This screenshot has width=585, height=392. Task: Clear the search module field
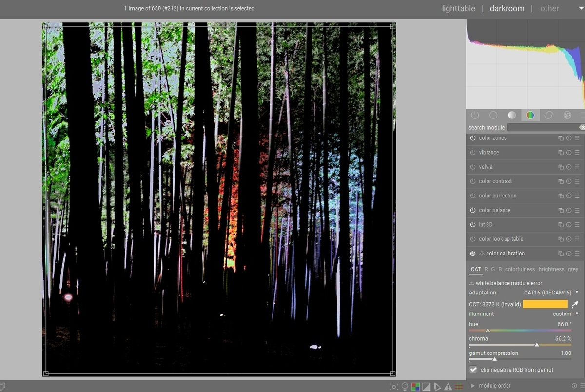[582, 127]
